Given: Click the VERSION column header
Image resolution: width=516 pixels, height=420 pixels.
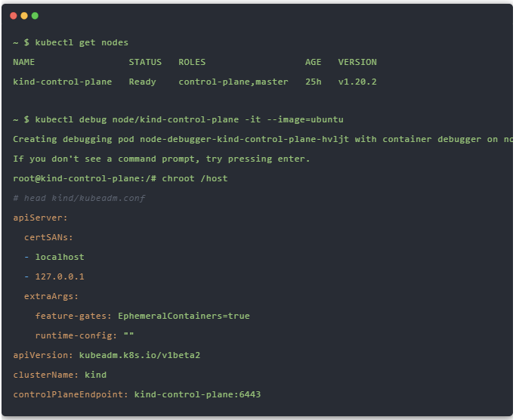Looking at the screenshot, I should [x=357, y=62].
